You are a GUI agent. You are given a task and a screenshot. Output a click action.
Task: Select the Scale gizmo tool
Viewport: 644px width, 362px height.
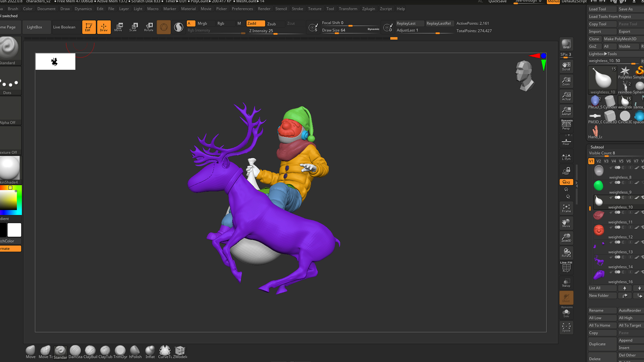click(133, 27)
